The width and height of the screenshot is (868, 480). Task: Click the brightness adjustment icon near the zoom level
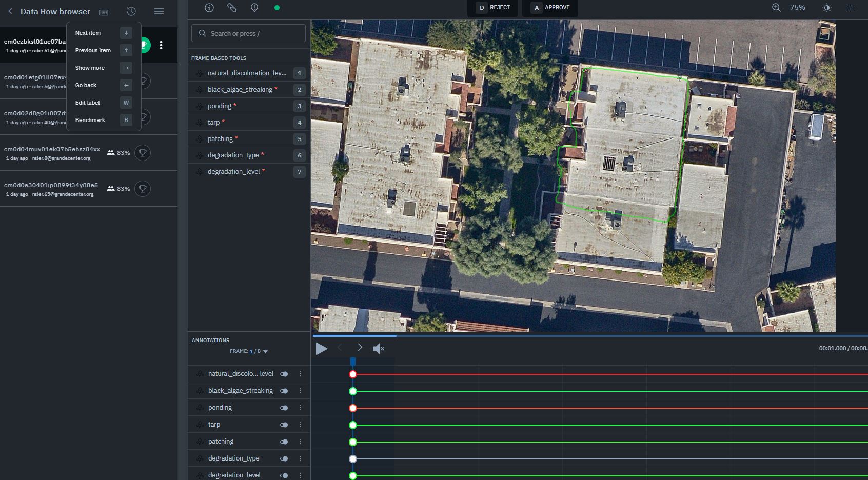point(827,8)
